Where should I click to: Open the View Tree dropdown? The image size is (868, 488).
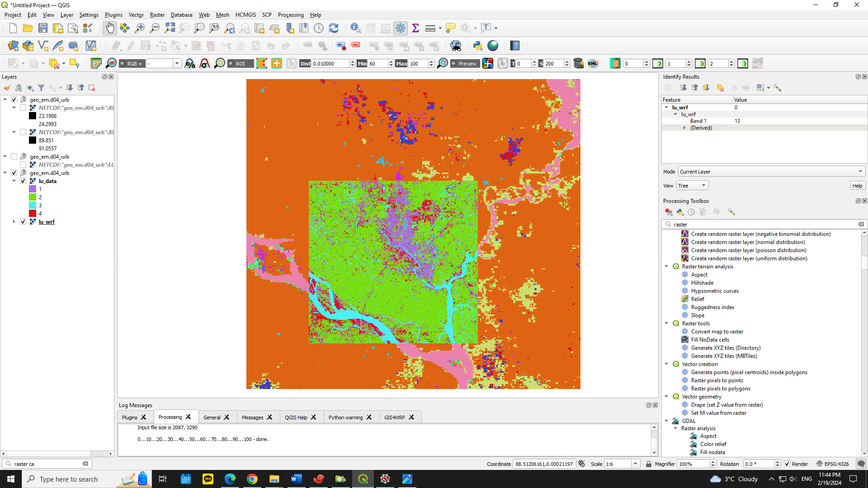pos(692,186)
